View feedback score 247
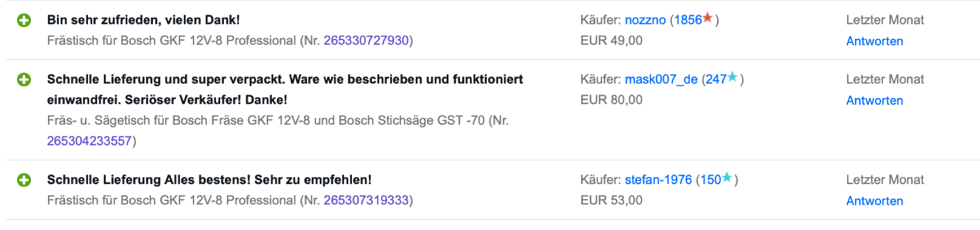Image resolution: width=980 pixels, height=230 pixels. 716,79
